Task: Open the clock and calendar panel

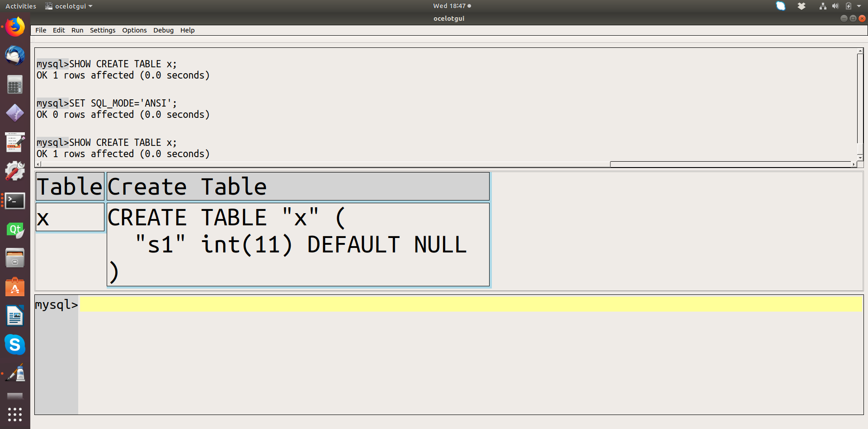Action: 452,6
